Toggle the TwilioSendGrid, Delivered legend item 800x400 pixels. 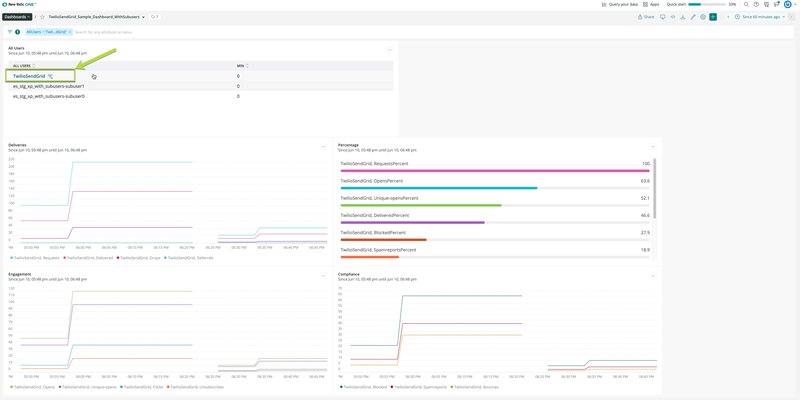pos(88,258)
